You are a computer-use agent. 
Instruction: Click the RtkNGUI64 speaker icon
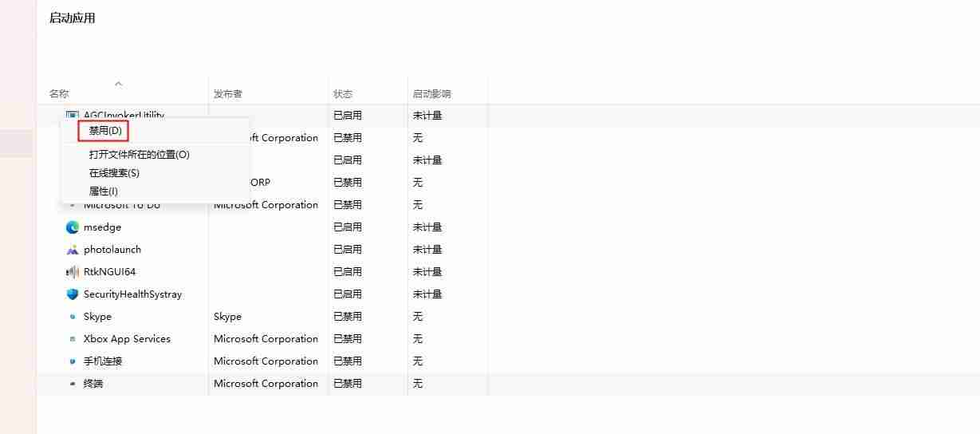point(73,272)
